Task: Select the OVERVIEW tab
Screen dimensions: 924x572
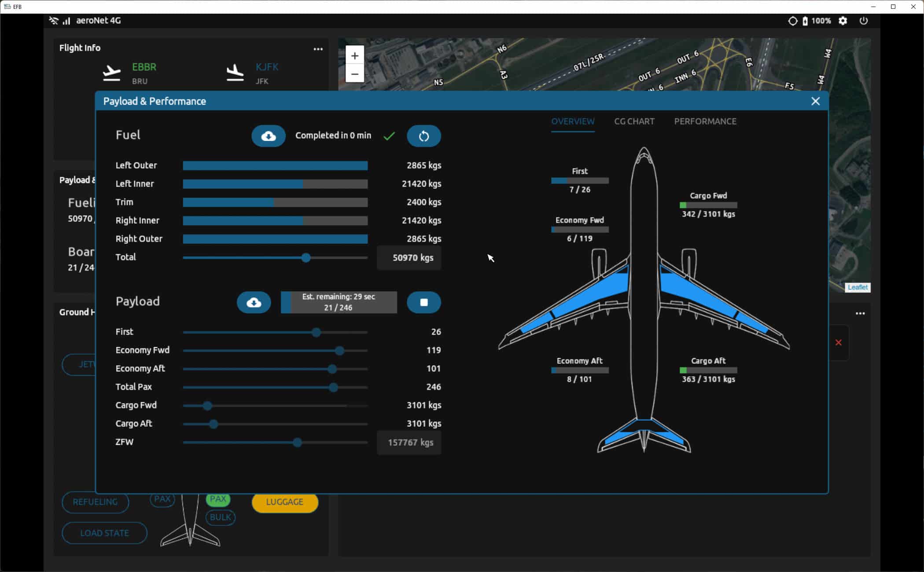Action: (x=572, y=121)
